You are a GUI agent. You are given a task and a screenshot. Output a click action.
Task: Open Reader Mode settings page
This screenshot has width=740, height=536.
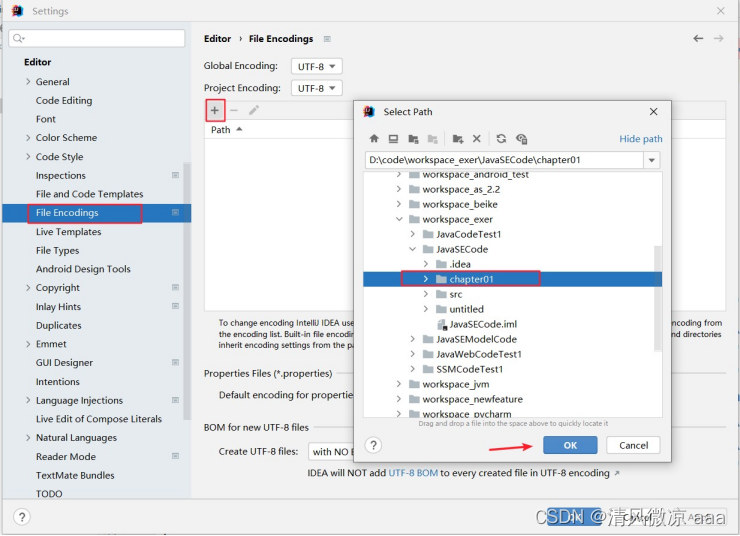(66, 457)
